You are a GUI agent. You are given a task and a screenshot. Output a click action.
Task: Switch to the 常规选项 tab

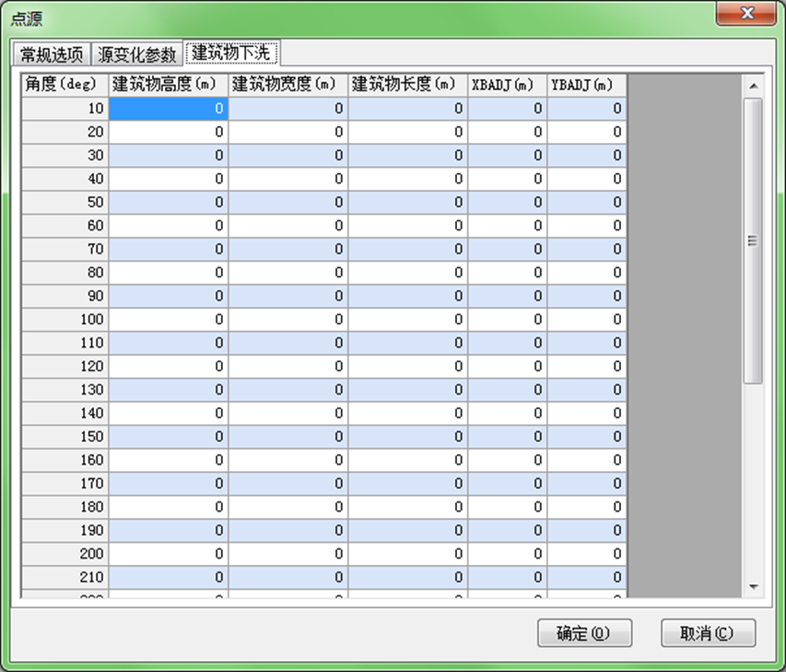[52, 54]
